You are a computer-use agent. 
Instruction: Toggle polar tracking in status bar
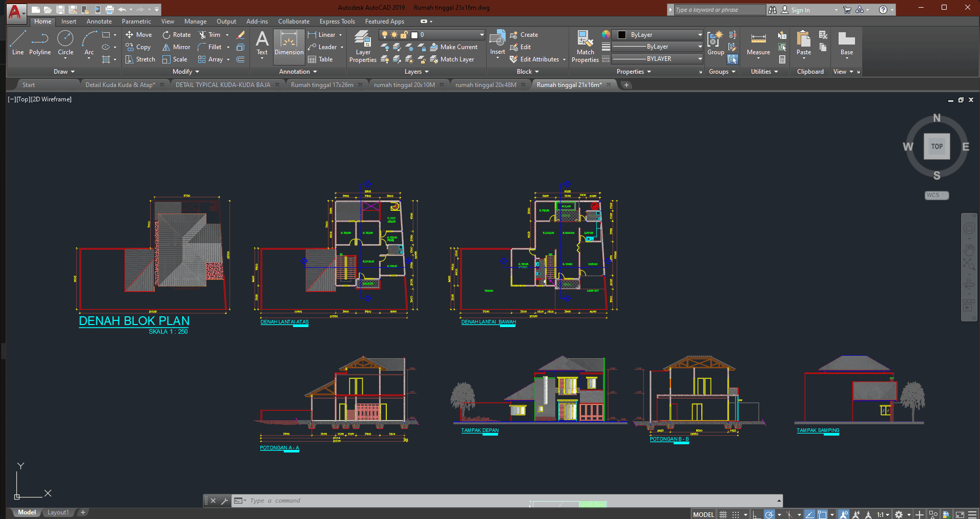pos(769,514)
